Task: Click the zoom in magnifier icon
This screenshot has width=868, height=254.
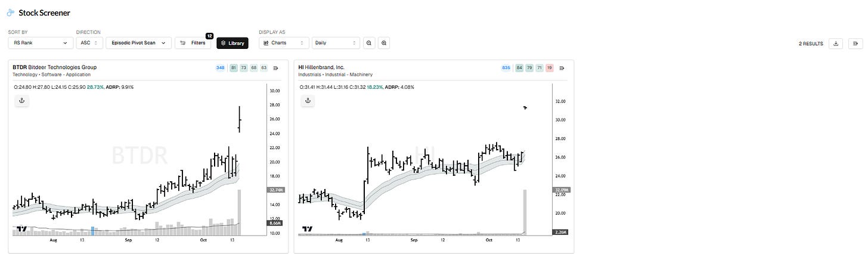Action: tap(384, 43)
